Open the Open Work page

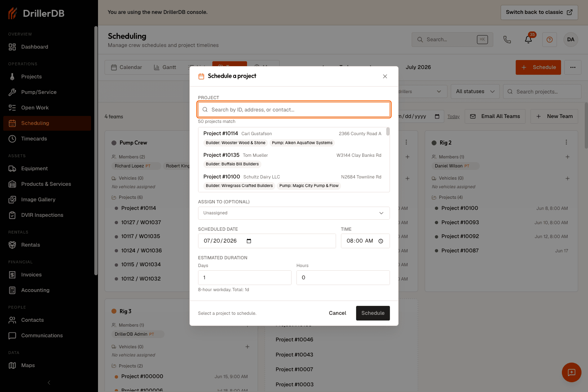click(x=47, y=108)
